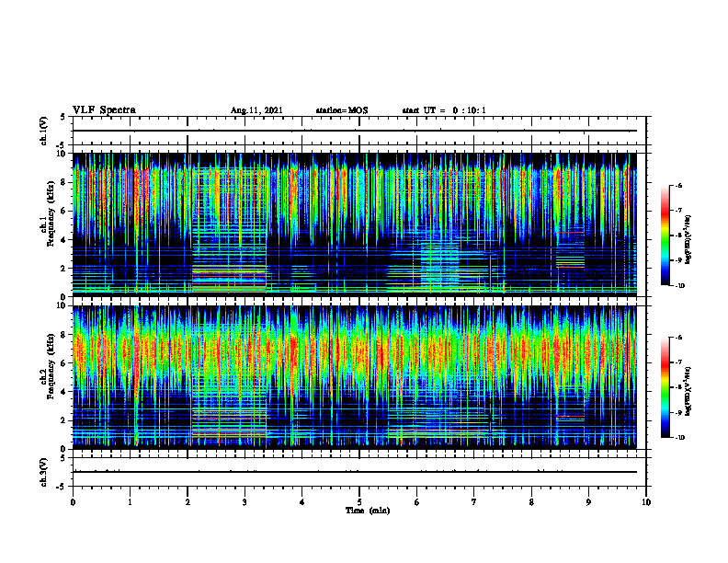Click time axis tick label '0'

pos(73,502)
